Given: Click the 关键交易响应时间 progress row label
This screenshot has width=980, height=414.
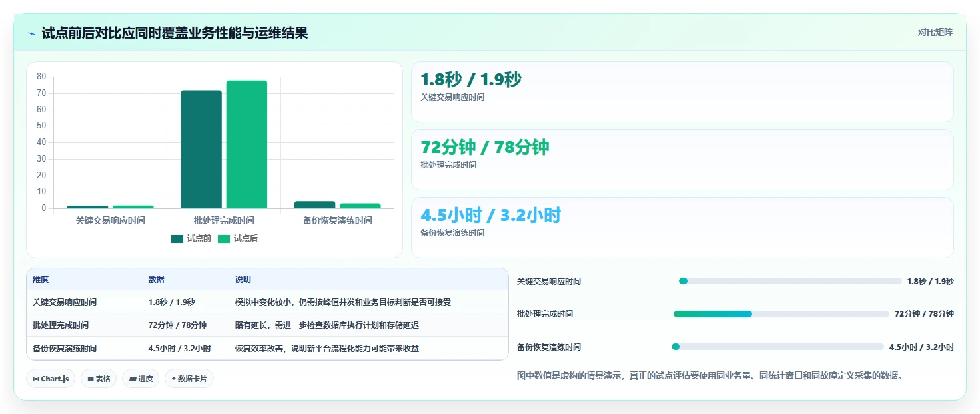Looking at the screenshot, I should pyautogui.click(x=549, y=282).
